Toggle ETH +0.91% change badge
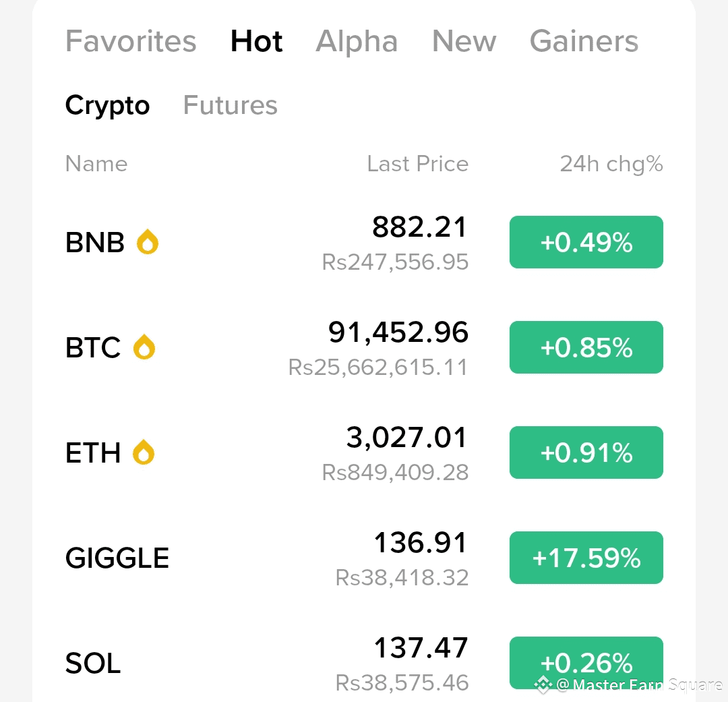 (x=586, y=452)
